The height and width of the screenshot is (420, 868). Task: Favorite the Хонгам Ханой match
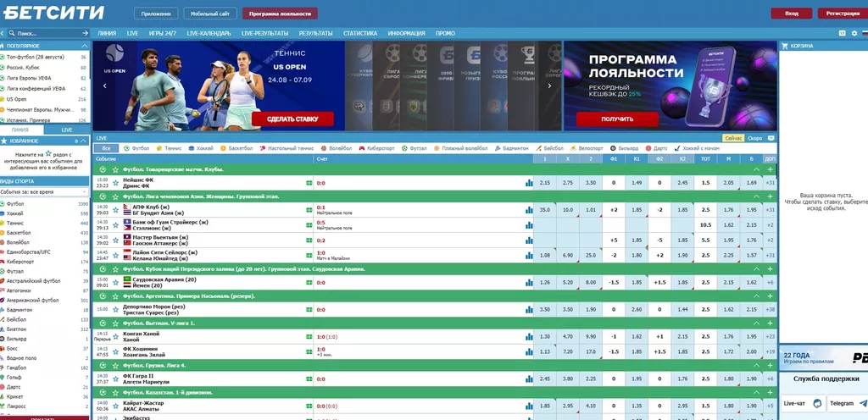115,336
